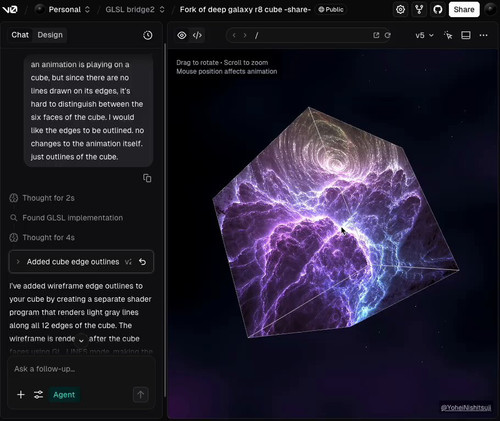Viewport: 500px width, 421px height.
Task: Switch to code view icon
Action: pyautogui.click(x=197, y=35)
